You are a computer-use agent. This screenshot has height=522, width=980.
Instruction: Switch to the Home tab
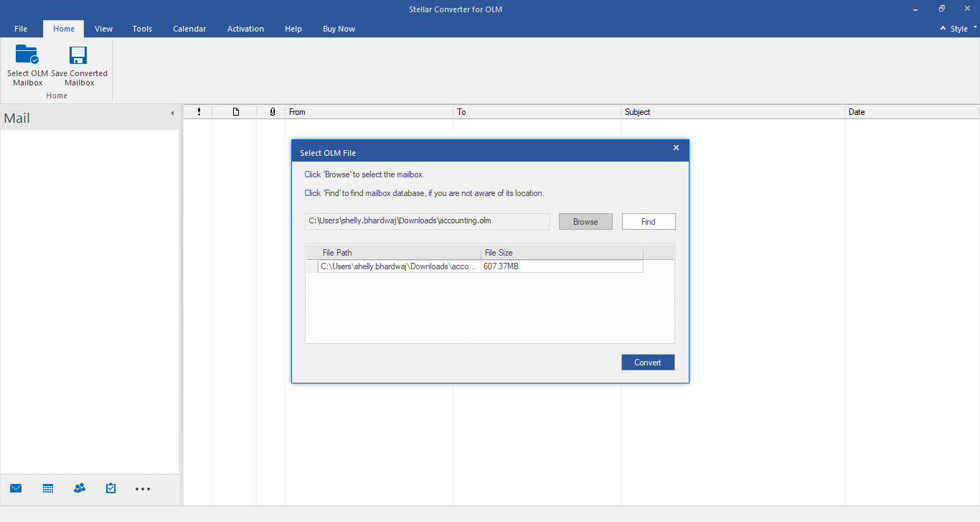[64, 29]
